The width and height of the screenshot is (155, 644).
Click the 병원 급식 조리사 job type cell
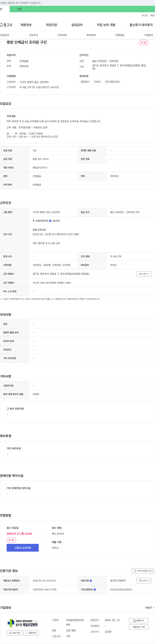pyautogui.click(x=41, y=159)
